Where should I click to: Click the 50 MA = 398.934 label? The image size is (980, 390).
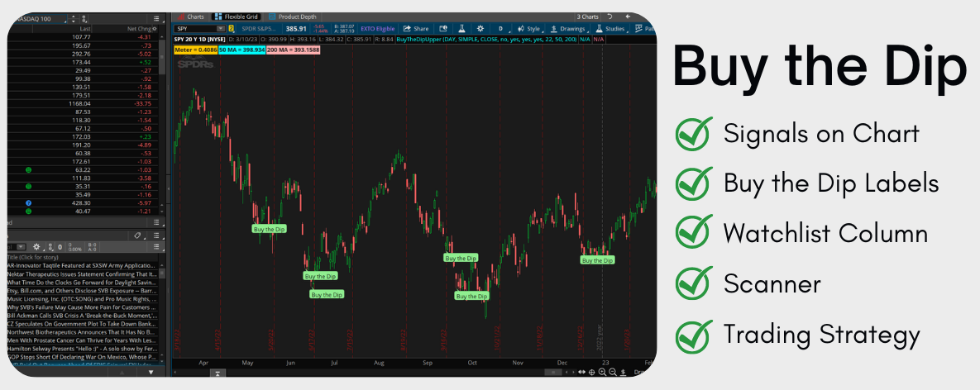241,50
